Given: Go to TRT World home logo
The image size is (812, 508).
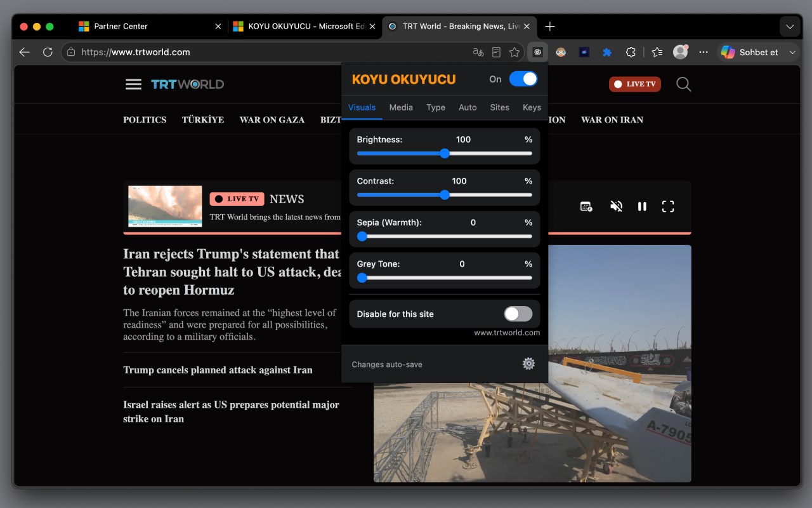Looking at the screenshot, I should click(x=187, y=84).
